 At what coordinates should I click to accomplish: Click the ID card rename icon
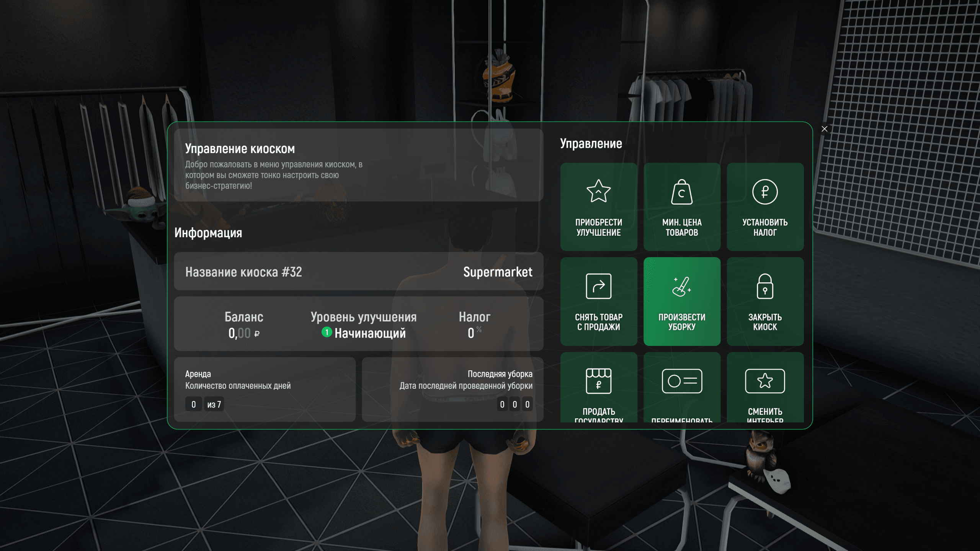[681, 381]
